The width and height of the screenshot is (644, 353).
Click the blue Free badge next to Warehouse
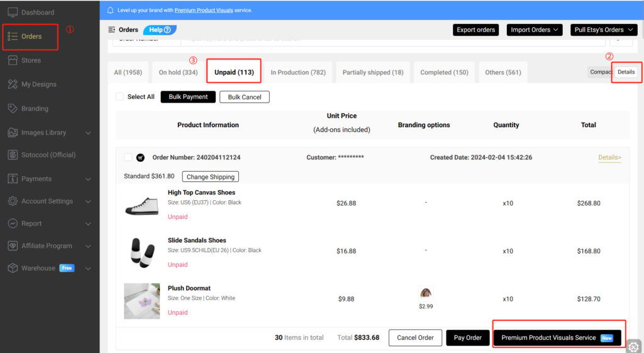[67, 268]
